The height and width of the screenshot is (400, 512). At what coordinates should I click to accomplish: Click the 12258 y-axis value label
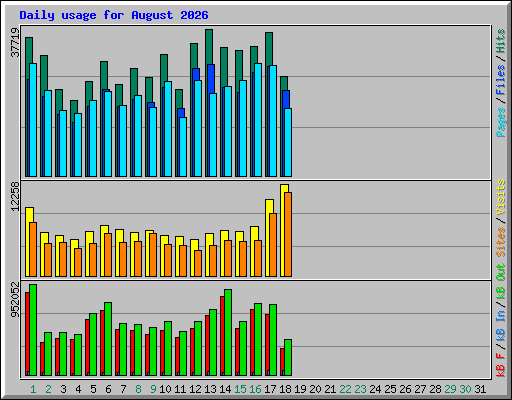pyautogui.click(x=15, y=196)
